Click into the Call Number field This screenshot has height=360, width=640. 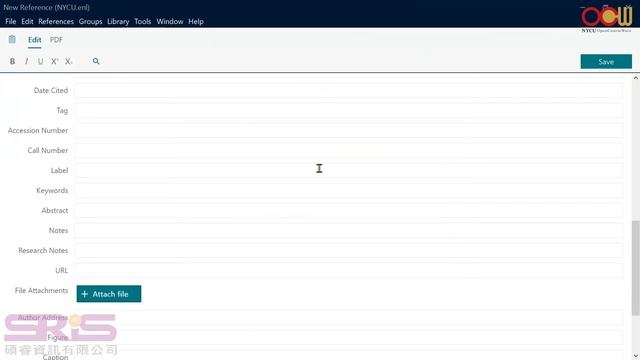pos(349,151)
